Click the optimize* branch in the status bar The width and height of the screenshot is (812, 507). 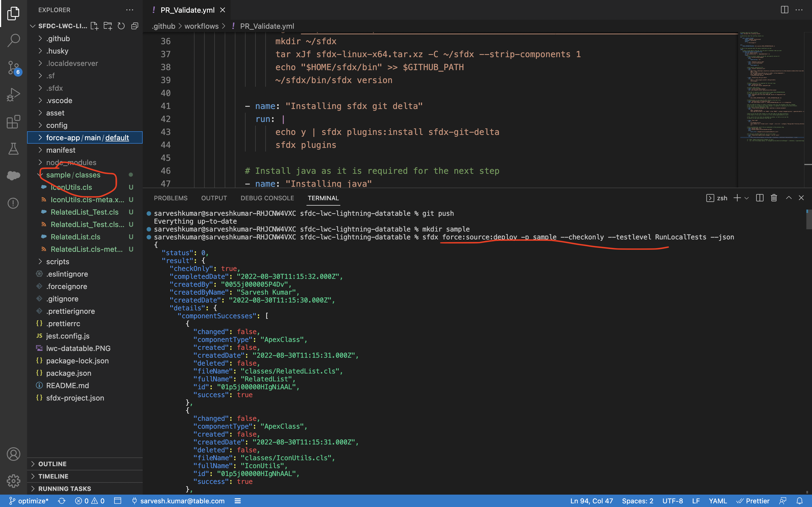30,501
